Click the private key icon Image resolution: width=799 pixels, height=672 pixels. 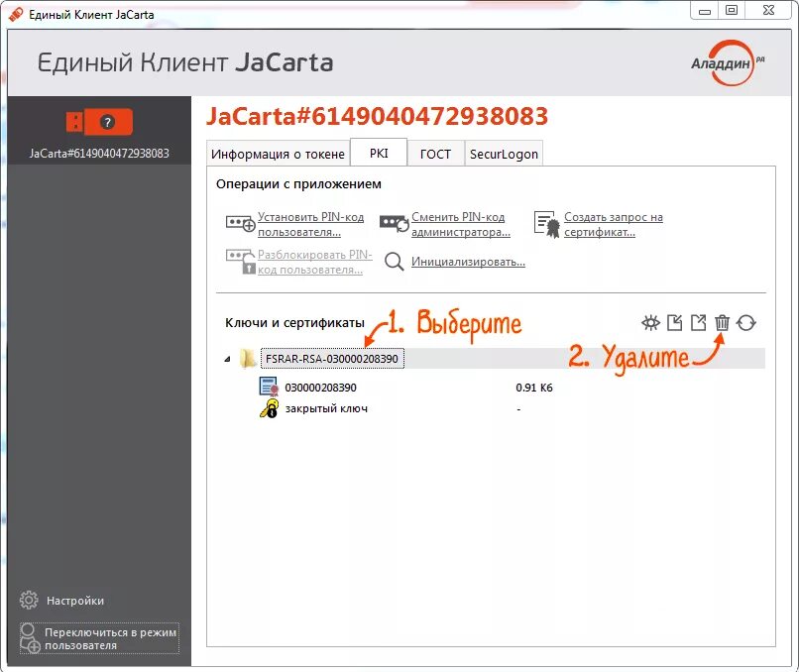269,408
